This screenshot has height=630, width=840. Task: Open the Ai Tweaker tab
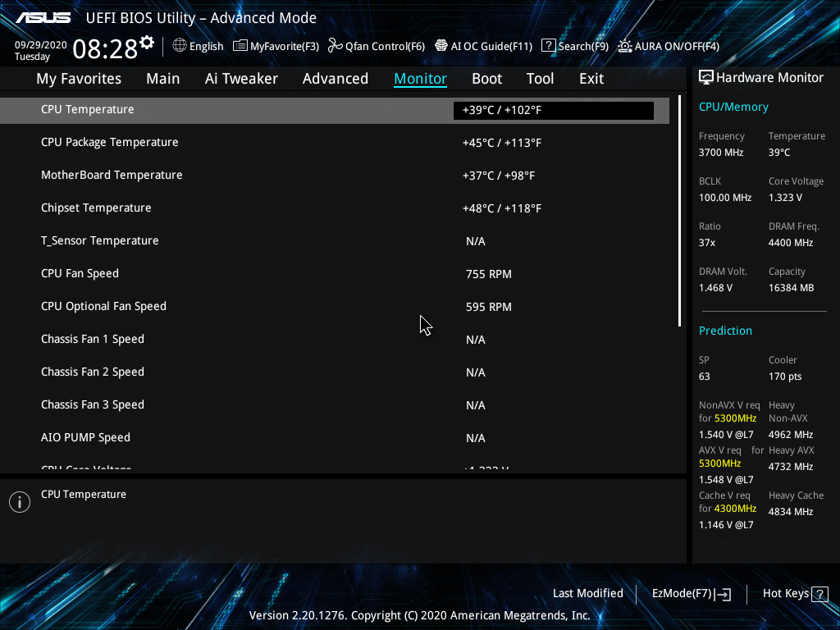click(x=241, y=79)
